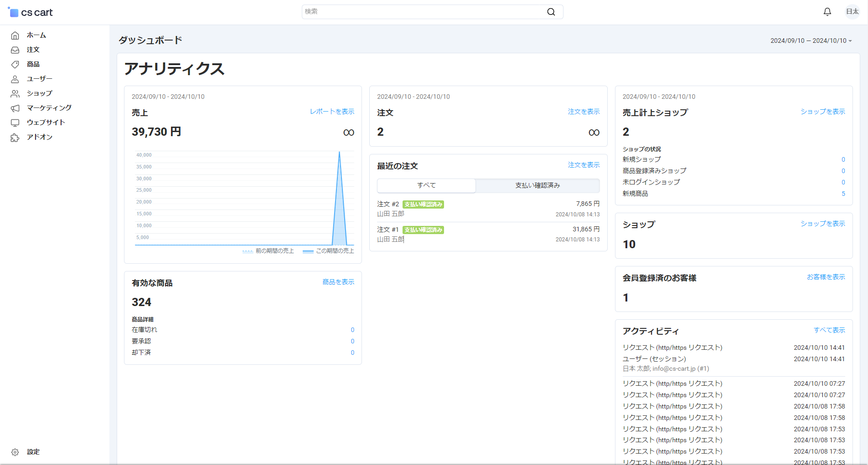868x465 pixels.
Task: Click the Marketing megaphone icon
Action: point(15,108)
